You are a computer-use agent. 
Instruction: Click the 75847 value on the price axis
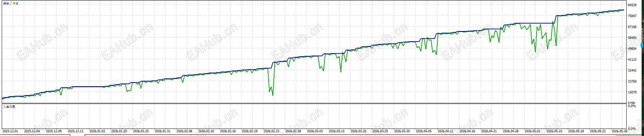tap(632, 16)
